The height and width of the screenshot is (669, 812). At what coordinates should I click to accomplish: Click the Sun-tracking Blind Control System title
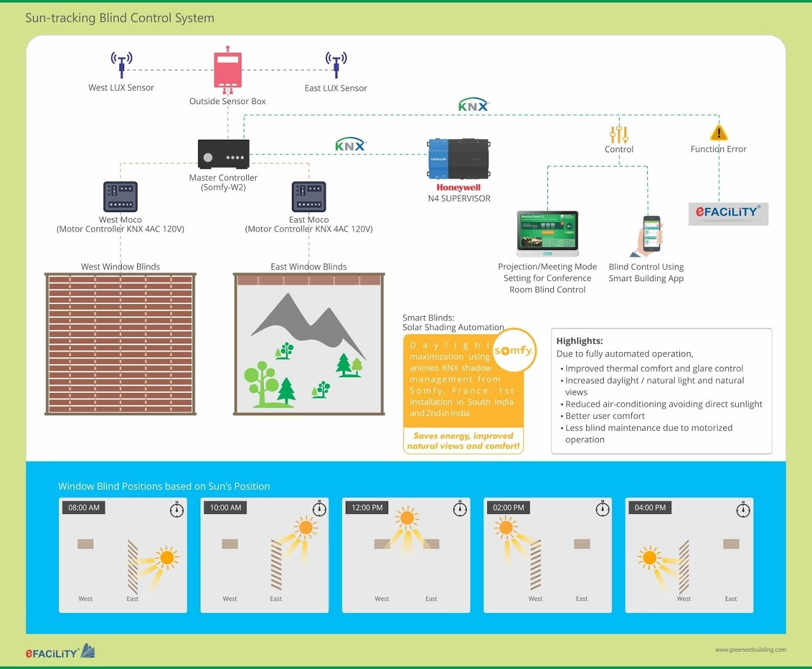click(120, 18)
